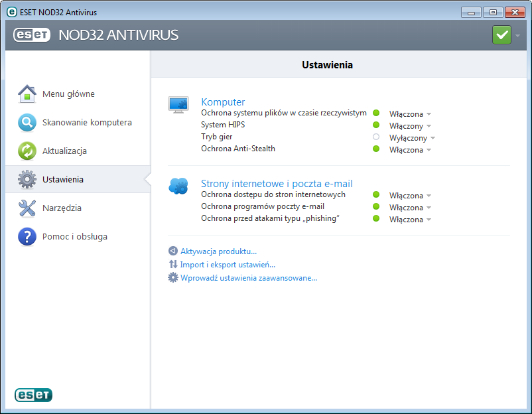This screenshot has height=414, width=532.
Task: Toggle e-mail client protection status dot
Action: click(x=376, y=206)
